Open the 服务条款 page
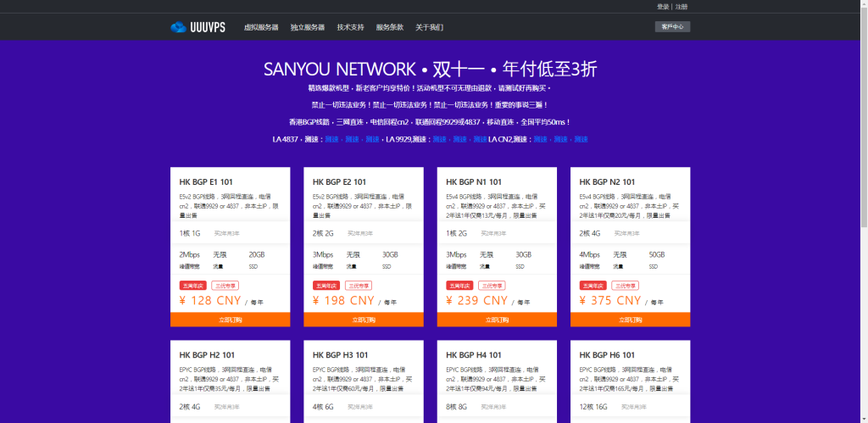 390,27
